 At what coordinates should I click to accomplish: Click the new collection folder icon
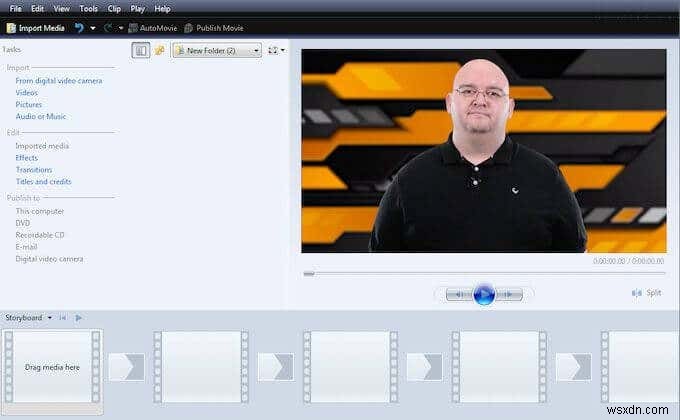[x=160, y=50]
